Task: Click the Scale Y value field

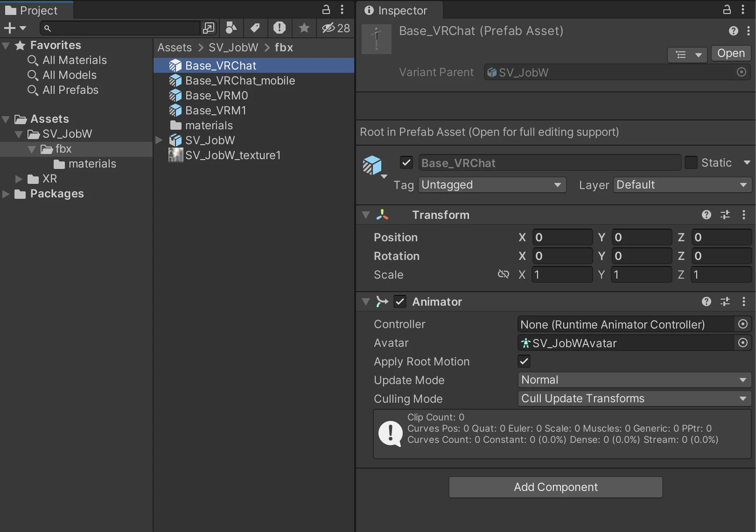Action: [642, 274]
